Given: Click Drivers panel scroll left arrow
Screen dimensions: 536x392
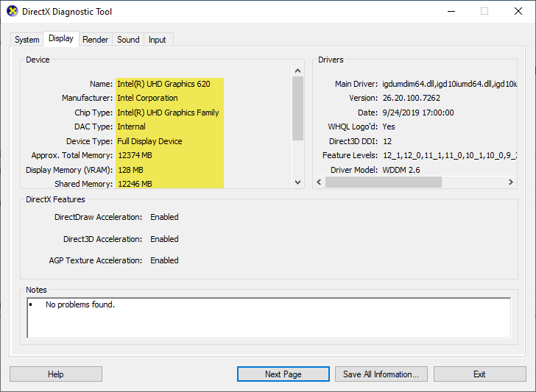Looking at the screenshot, I should point(319,182).
